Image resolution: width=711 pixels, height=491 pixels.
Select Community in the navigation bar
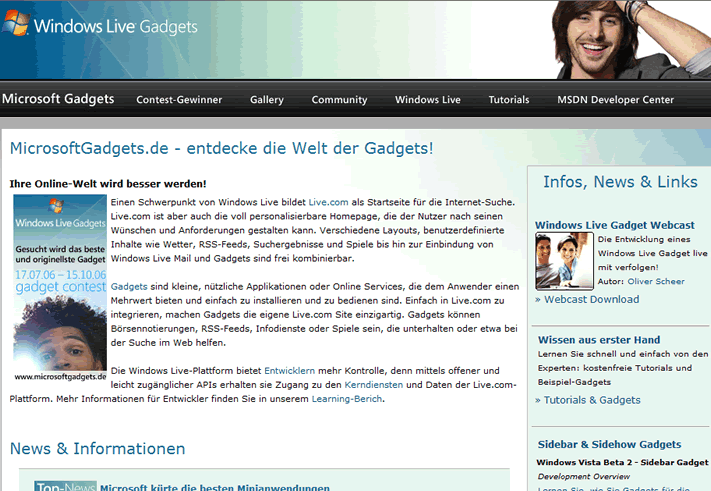tap(339, 100)
